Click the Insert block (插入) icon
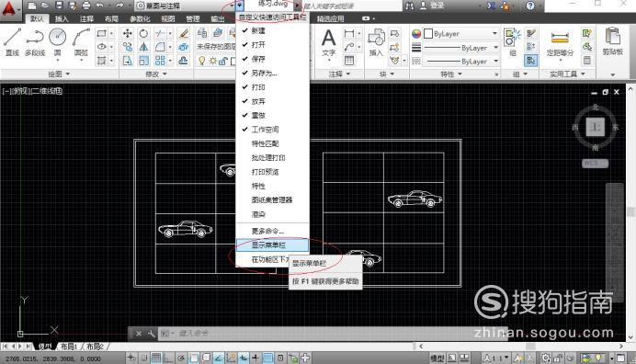Viewport: 636px width, 364px height. pos(376,41)
